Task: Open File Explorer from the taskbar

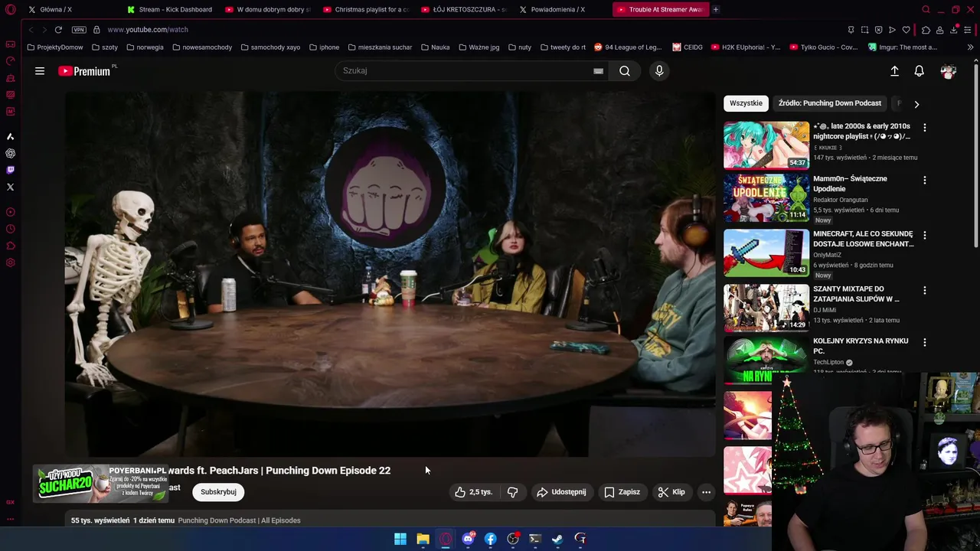Action: click(423, 539)
